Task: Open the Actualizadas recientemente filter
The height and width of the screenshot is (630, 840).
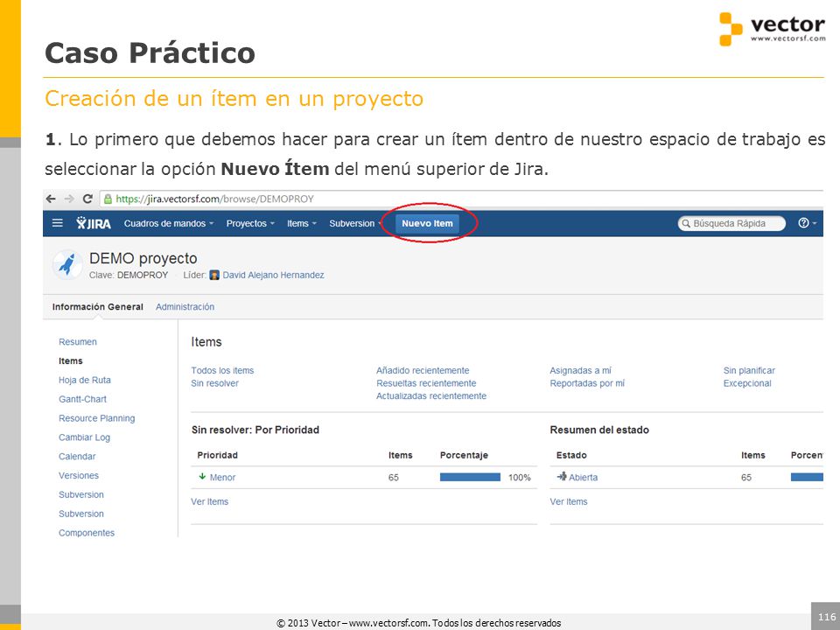Action: 431,395
